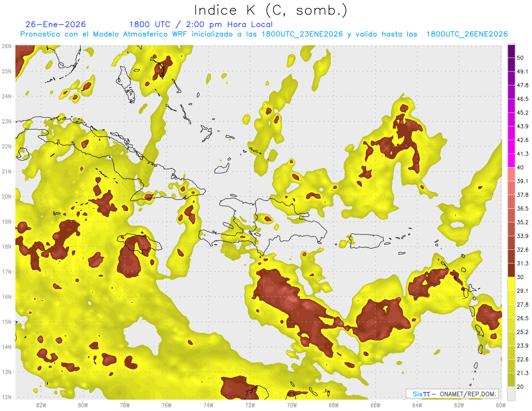Click the color bar label '26.5'
Screen dimensions: 532x411
[522, 318]
